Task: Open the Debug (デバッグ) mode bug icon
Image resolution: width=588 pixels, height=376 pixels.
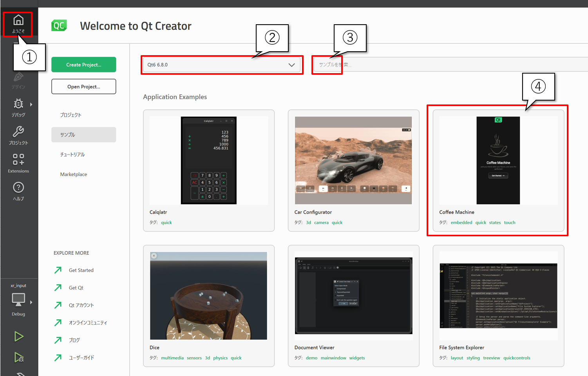Action: pyautogui.click(x=18, y=104)
